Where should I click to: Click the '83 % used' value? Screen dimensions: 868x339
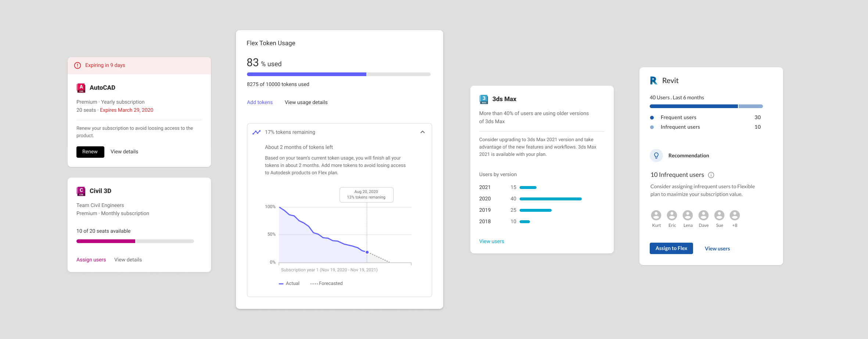[264, 63]
